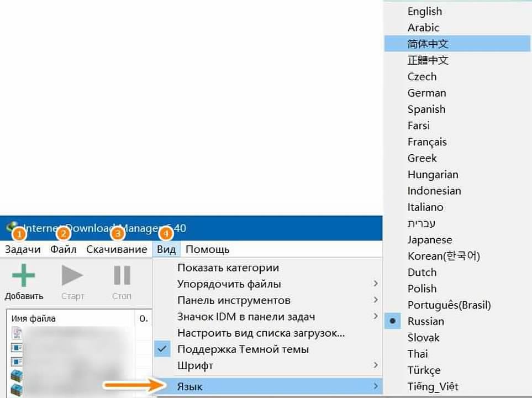Image resolution: width=532 pixels, height=398 pixels.
Task: Choose Показать категории from the Вид menu
Action: coord(268,268)
